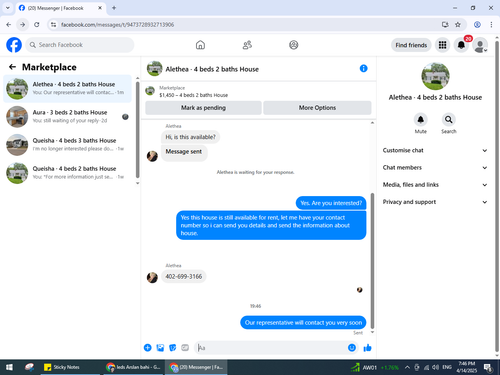
Task: Open the Groups icon in top navigation
Action: 294,45
